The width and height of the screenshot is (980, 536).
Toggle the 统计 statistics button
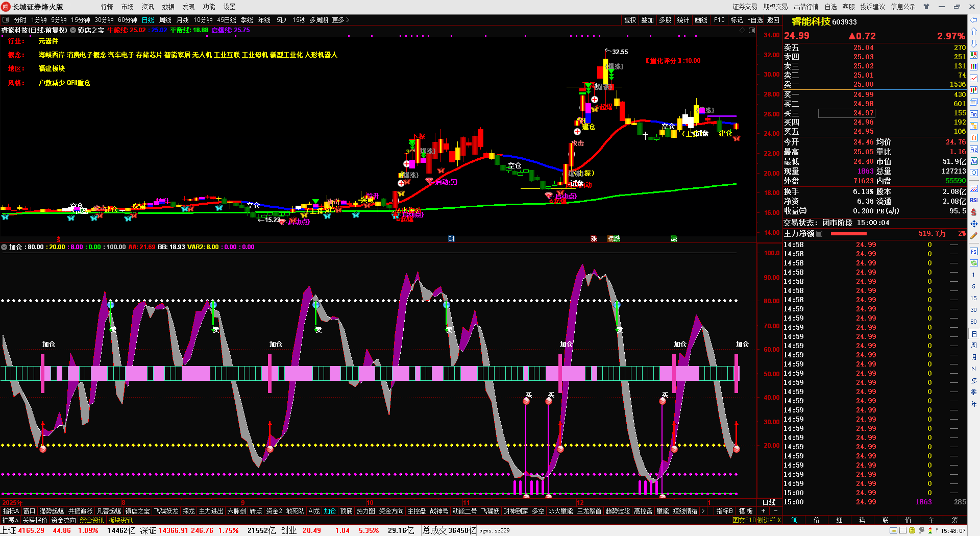[683, 20]
